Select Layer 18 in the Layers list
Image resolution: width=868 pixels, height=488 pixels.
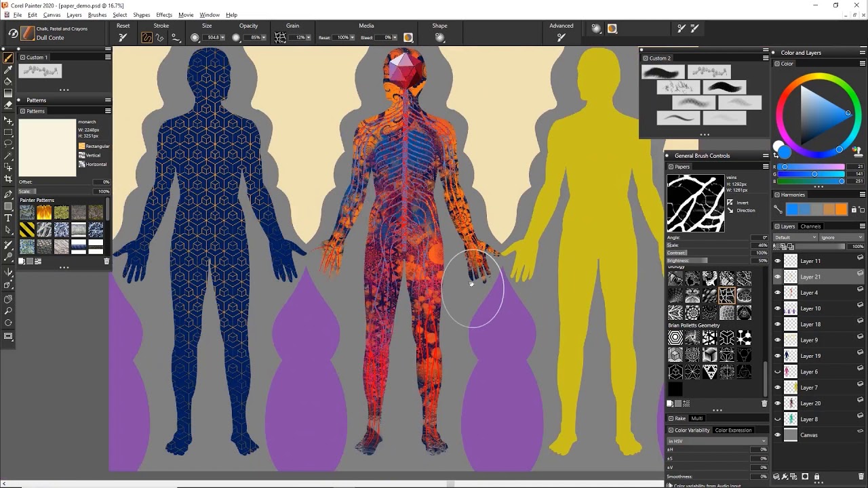pyautogui.click(x=818, y=324)
